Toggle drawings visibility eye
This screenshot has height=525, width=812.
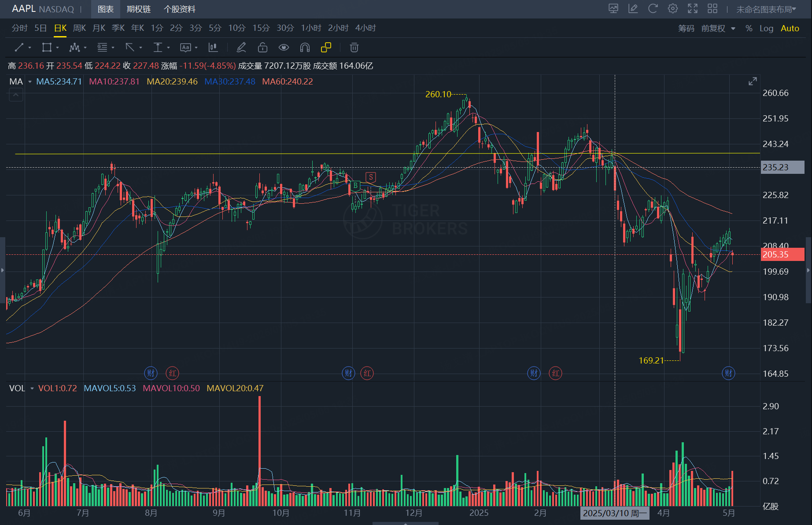(284, 48)
